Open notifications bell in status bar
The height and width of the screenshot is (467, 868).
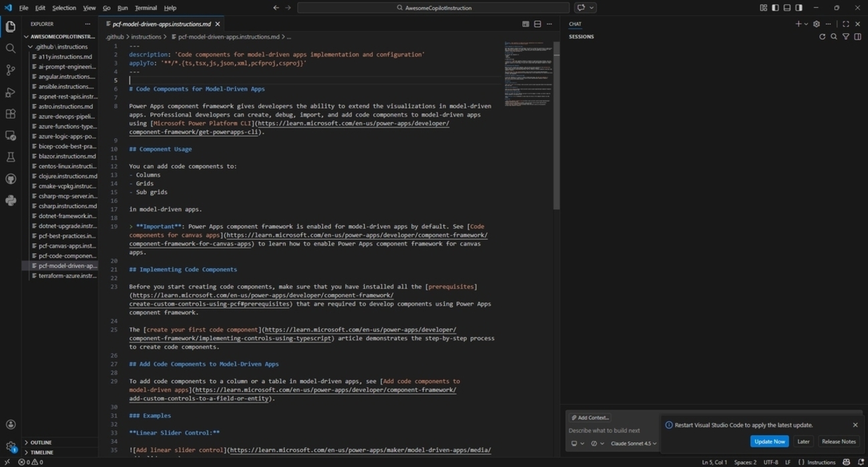[x=862, y=462]
